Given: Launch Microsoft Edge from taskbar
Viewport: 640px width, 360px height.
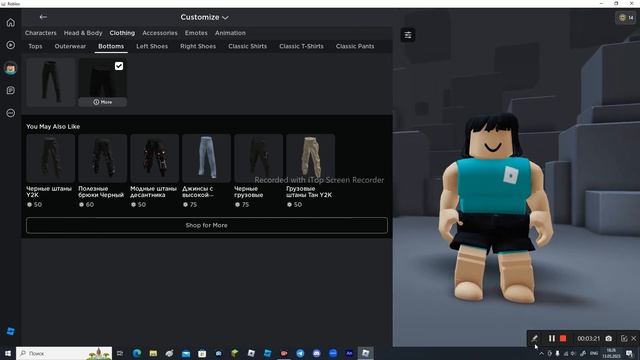Looking at the screenshot, I should [x=137, y=353].
